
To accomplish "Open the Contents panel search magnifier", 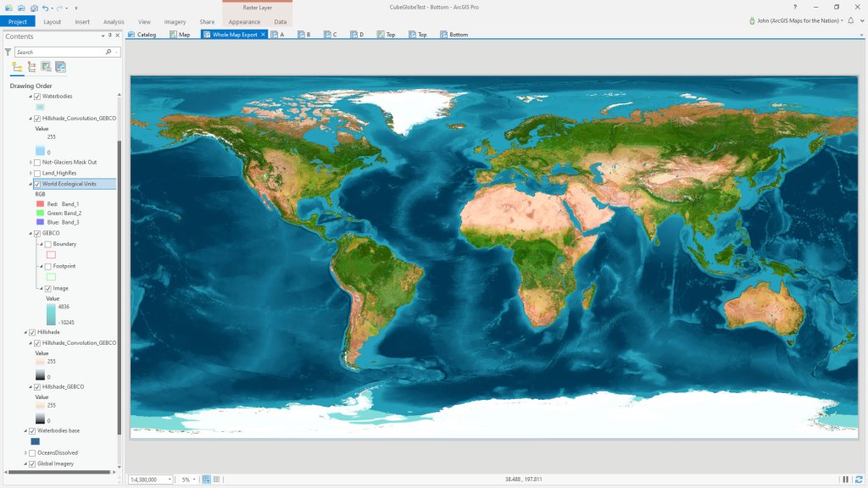I will click(x=110, y=52).
